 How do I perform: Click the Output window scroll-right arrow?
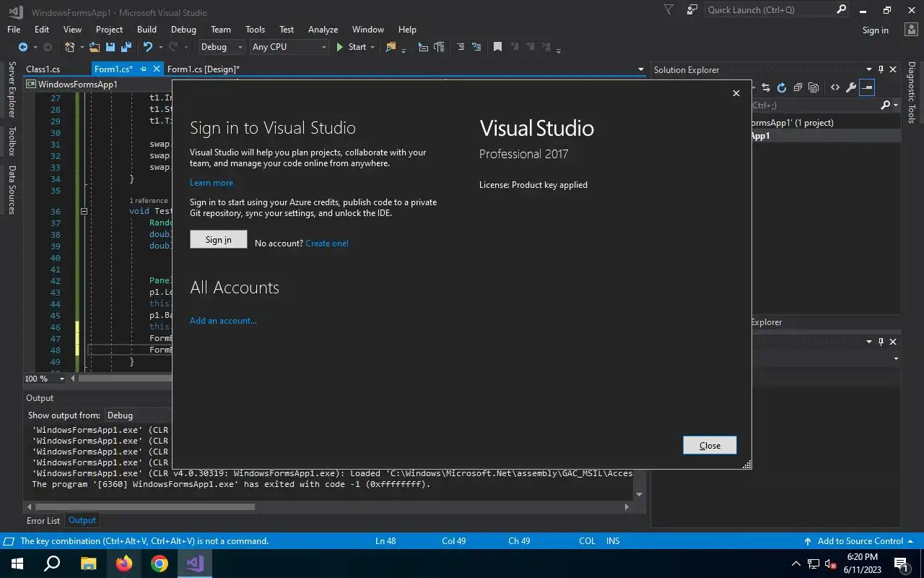click(x=627, y=507)
